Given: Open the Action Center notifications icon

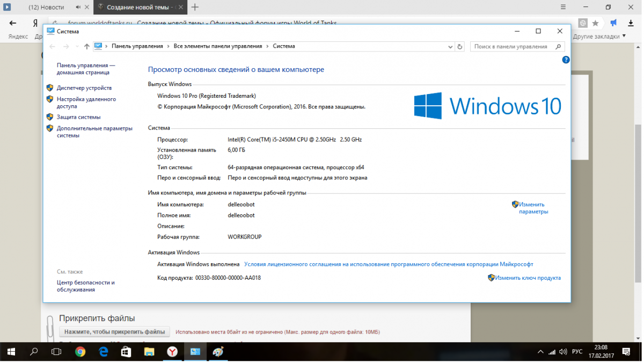Looking at the screenshot, I should coord(626,352).
